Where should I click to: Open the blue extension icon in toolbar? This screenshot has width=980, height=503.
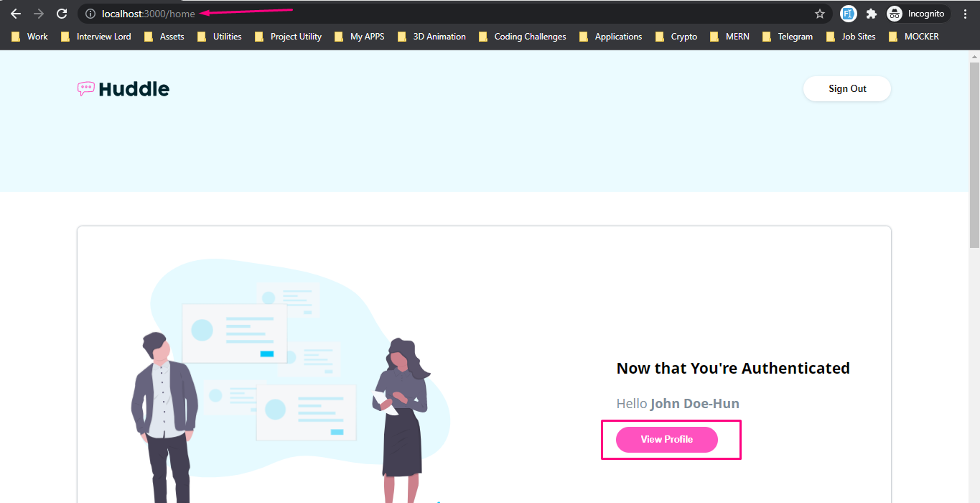(x=848, y=14)
